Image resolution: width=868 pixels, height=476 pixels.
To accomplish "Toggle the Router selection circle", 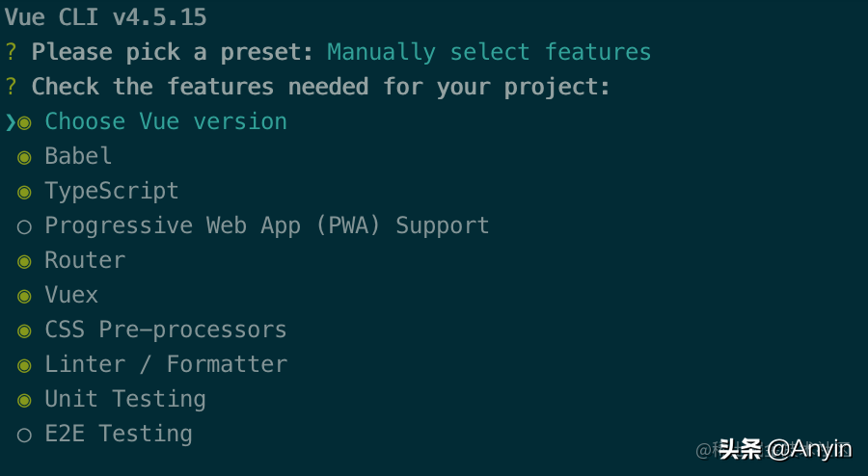I will coord(24,261).
